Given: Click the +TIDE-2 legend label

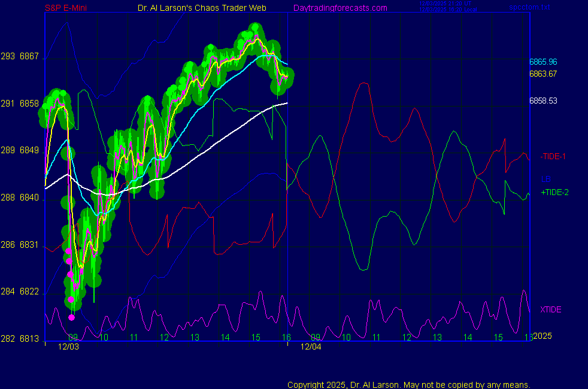Looking at the screenshot, I should click(553, 193).
